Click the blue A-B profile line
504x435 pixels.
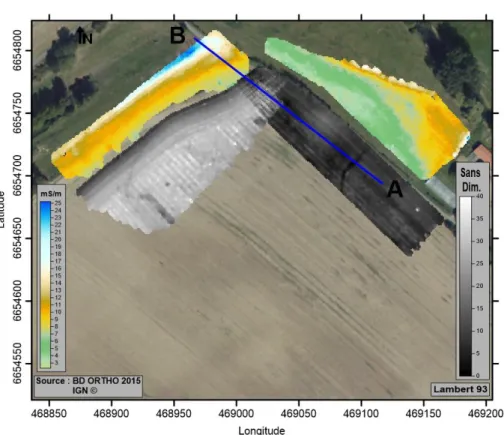click(x=289, y=110)
